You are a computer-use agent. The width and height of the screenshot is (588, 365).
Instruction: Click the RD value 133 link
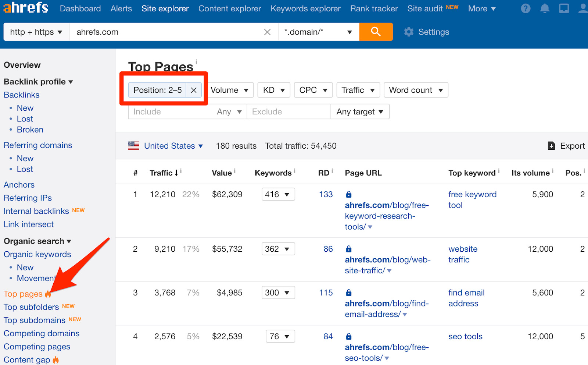[326, 194]
